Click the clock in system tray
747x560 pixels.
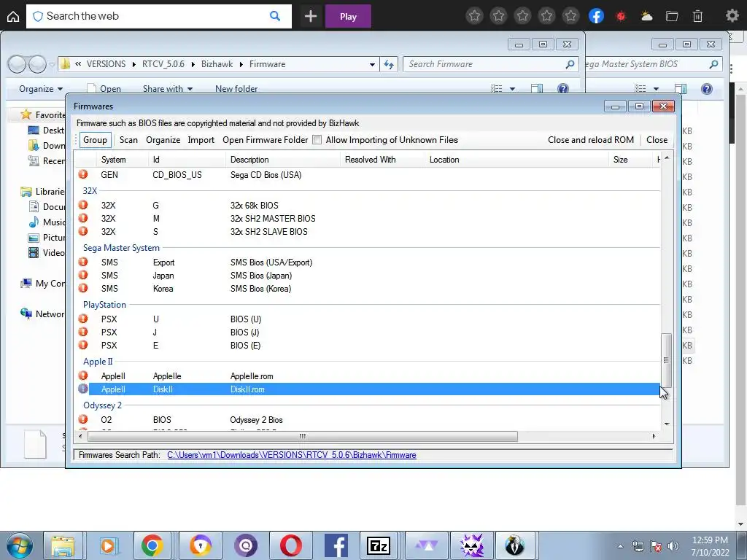(x=710, y=546)
